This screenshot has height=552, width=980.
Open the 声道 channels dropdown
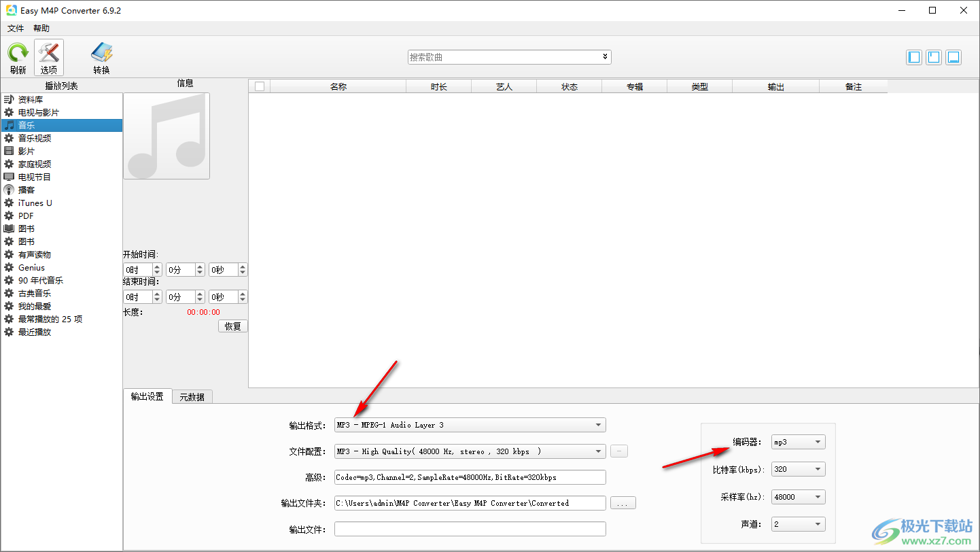click(x=799, y=524)
